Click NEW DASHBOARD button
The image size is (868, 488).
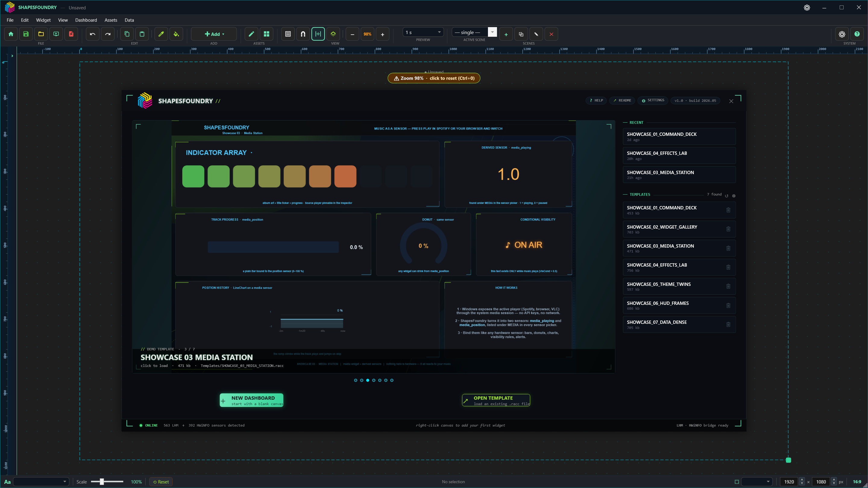(x=251, y=400)
